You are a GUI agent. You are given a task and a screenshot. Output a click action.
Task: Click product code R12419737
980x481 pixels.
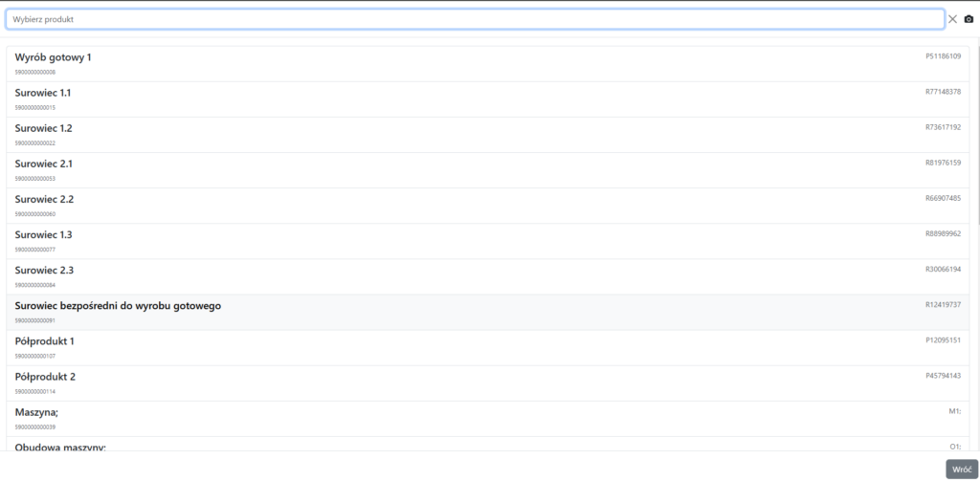(943, 304)
